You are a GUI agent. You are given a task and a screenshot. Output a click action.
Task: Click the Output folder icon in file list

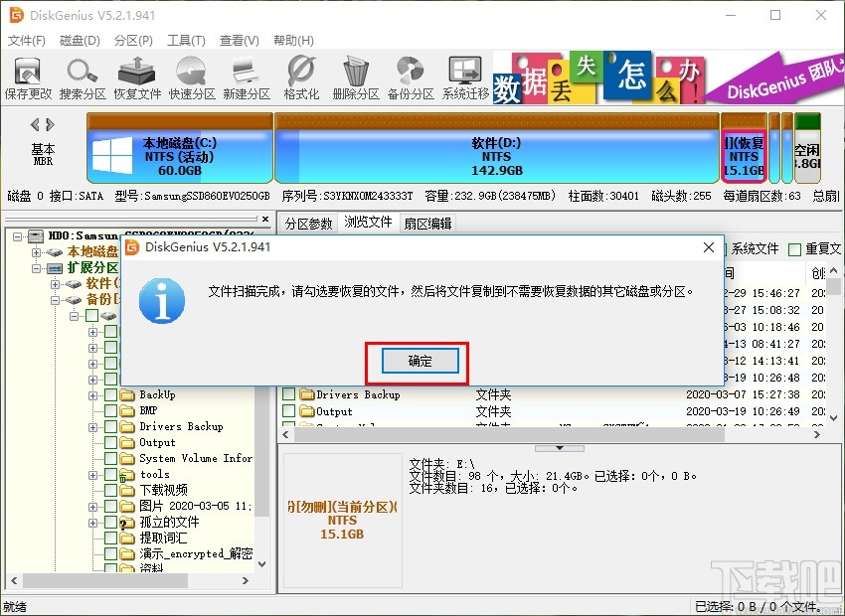pos(306,411)
